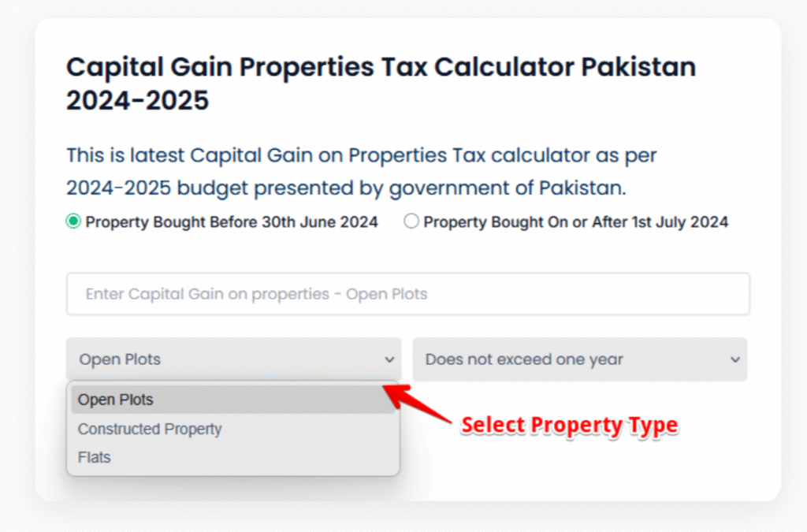Open the Open Plots property type dropdown

click(x=233, y=359)
